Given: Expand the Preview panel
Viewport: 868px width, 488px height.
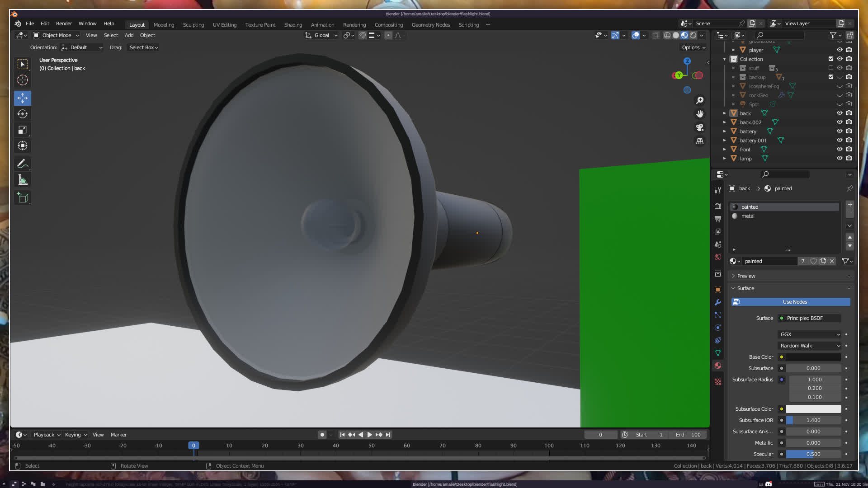Looking at the screenshot, I should pyautogui.click(x=746, y=276).
